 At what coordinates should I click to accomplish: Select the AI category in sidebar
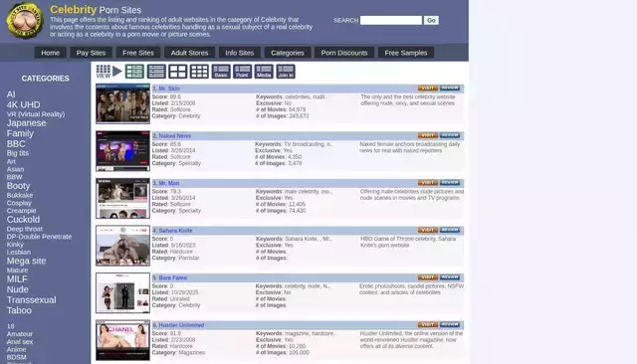click(x=11, y=94)
